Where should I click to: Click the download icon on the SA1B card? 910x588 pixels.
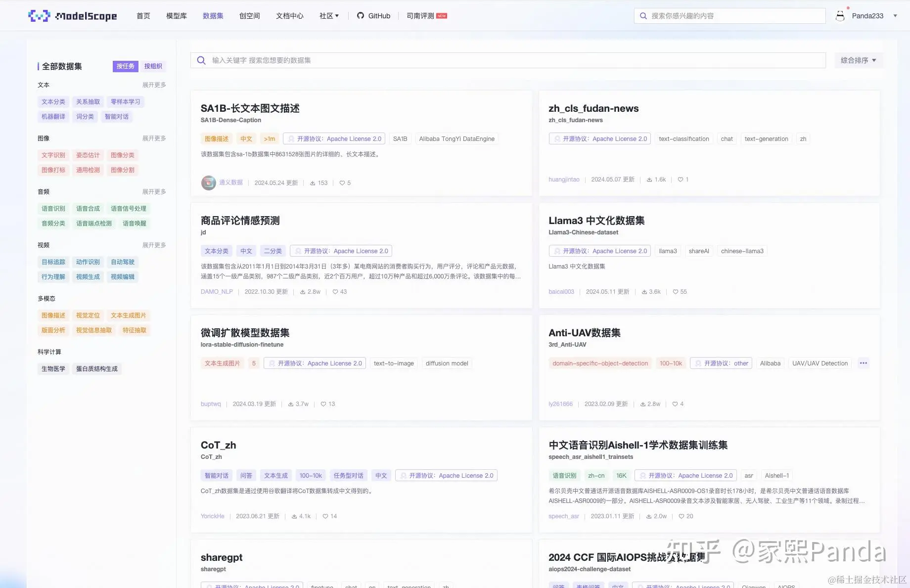(313, 183)
